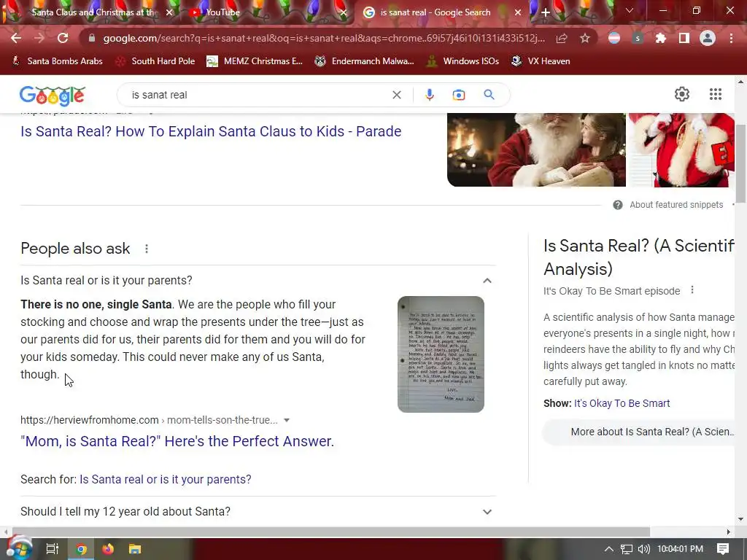The image size is (747, 560).
Task: Bookmark this page with the star
Action: pos(585,38)
